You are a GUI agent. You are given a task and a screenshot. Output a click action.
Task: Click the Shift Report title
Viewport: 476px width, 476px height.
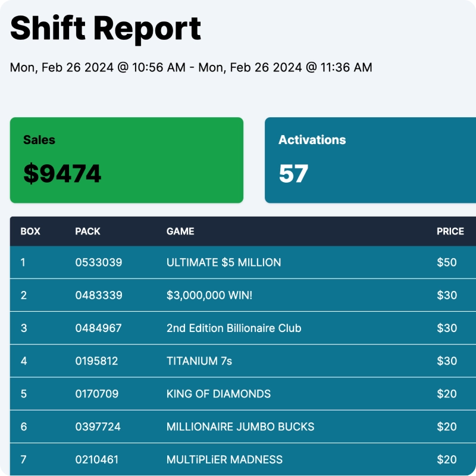[x=106, y=28]
